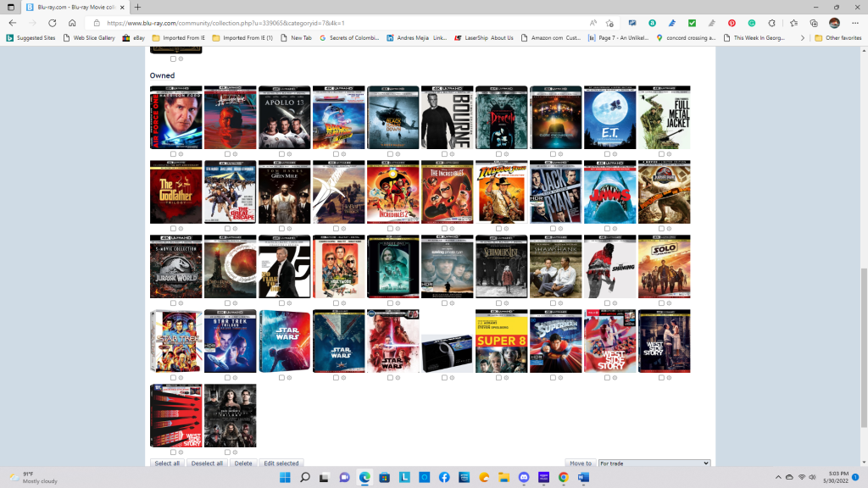Click the browser refresh icon
Viewport: 868px width, 488px height.
click(x=53, y=23)
